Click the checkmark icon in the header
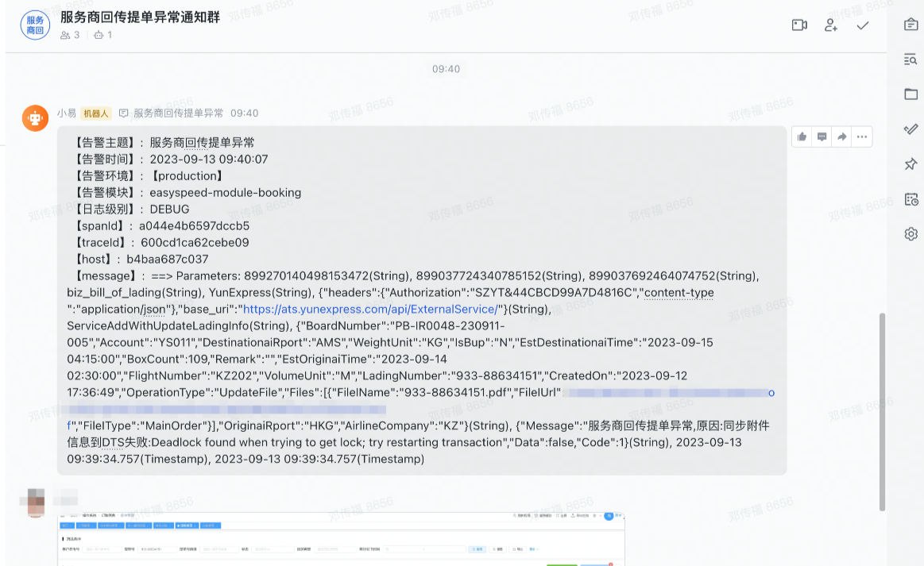 863,25
